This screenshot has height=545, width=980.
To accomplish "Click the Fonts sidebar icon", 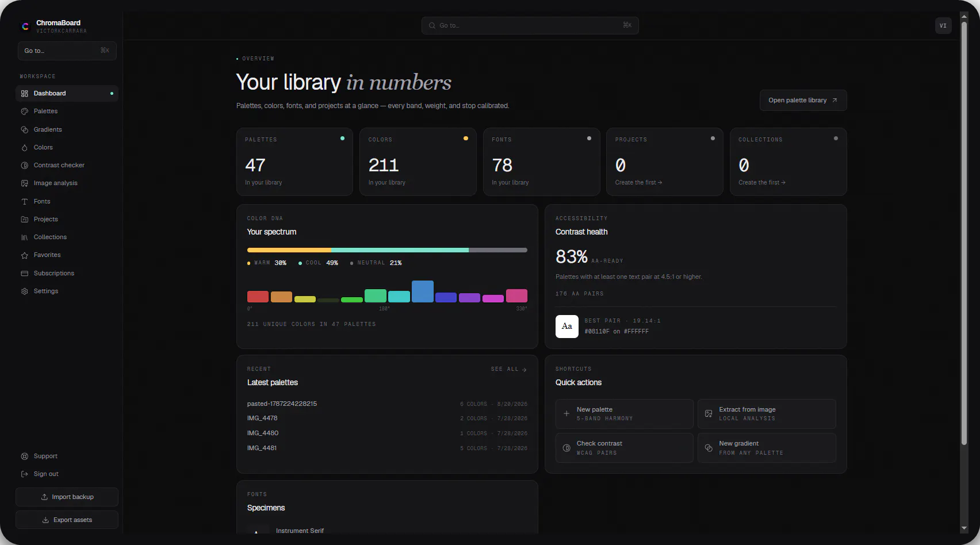I will [25, 202].
